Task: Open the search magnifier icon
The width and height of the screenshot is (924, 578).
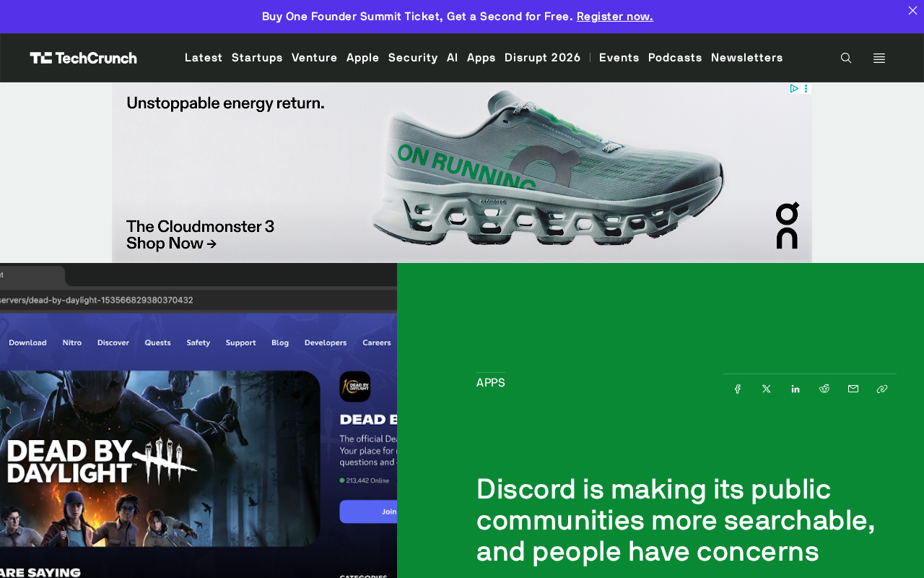Action: tap(846, 58)
